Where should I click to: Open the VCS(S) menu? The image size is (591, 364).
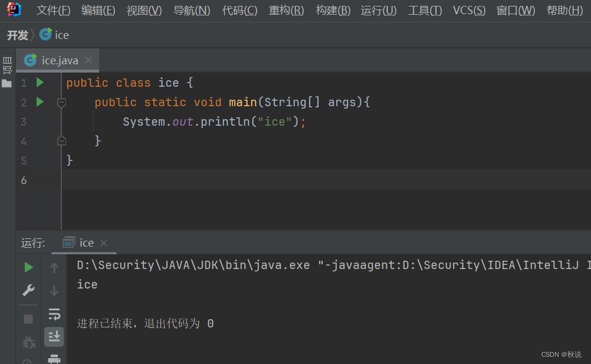(469, 11)
